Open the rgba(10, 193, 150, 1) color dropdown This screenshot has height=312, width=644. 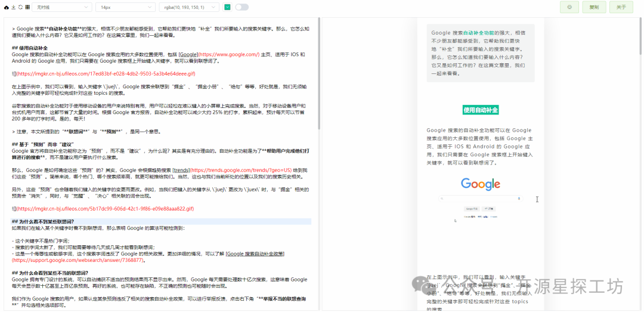pos(190,7)
